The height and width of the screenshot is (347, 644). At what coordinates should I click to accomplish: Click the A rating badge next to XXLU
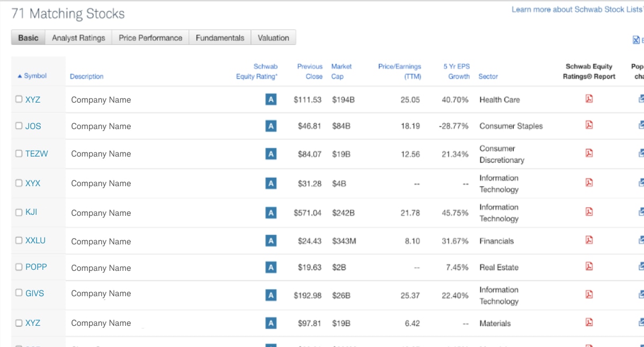tap(271, 241)
